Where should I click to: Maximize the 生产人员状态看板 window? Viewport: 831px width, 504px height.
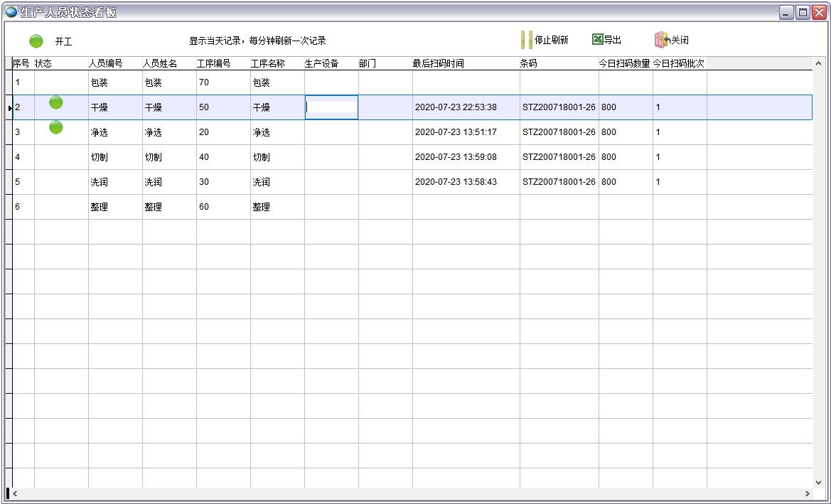[x=803, y=12]
